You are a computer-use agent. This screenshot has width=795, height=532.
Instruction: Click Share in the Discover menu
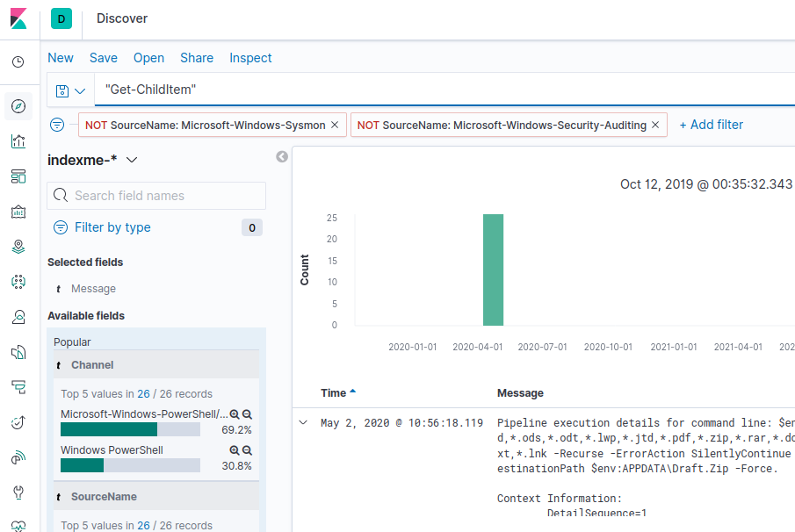click(x=197, y=58)
